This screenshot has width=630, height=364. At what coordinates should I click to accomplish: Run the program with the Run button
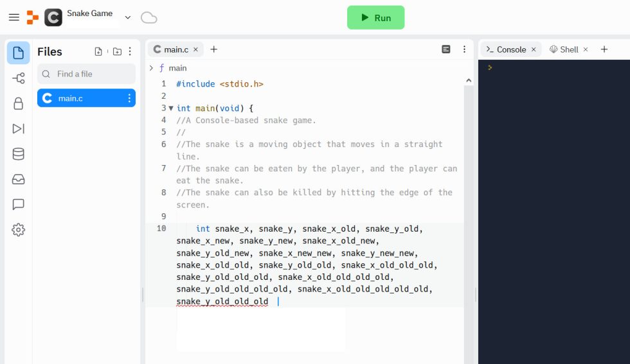point(375,17)
